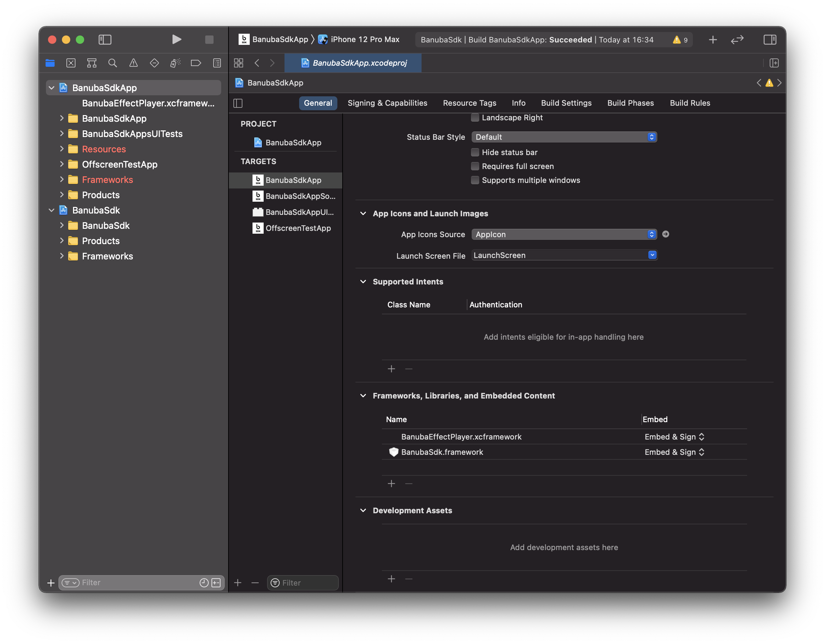Click the yellow warning icon in jump bar

769,83
